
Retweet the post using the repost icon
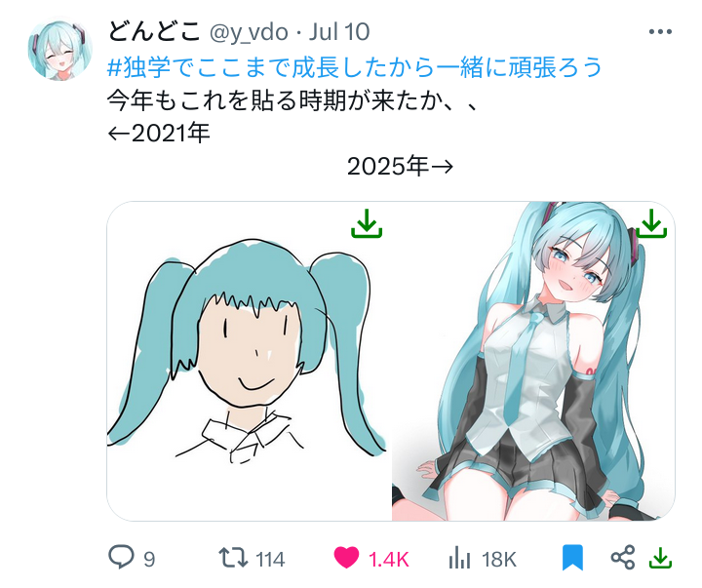pos(233,558)
